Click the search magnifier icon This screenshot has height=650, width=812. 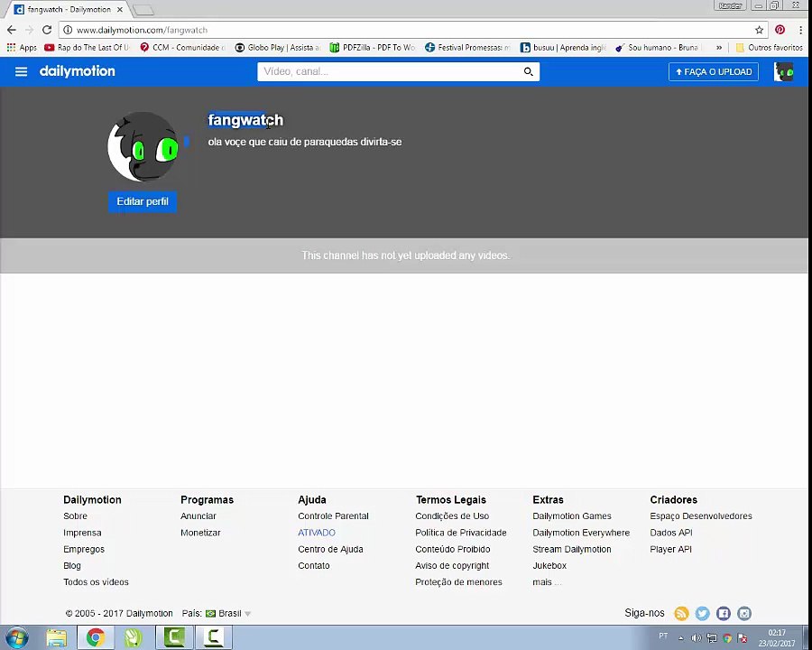[x=528, y=71]
